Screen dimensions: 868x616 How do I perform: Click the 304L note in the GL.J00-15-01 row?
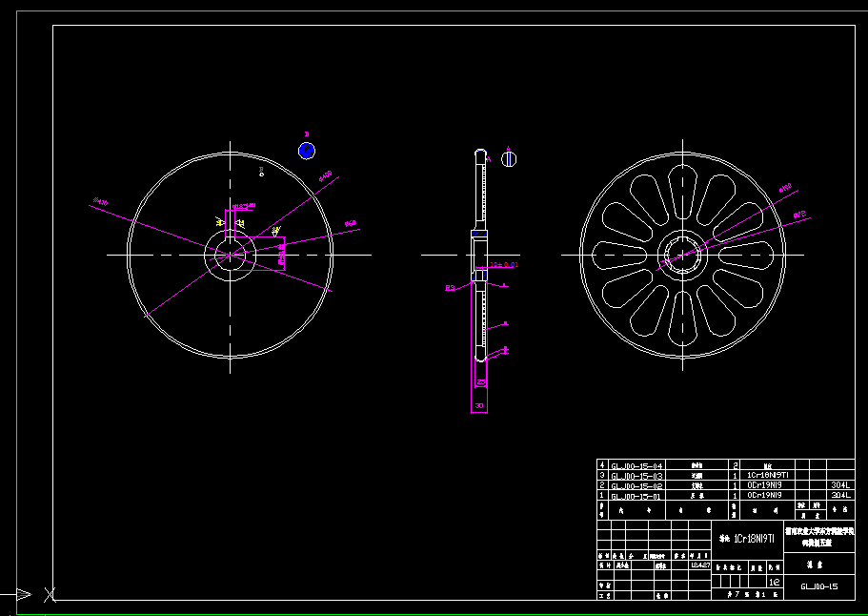840,495
